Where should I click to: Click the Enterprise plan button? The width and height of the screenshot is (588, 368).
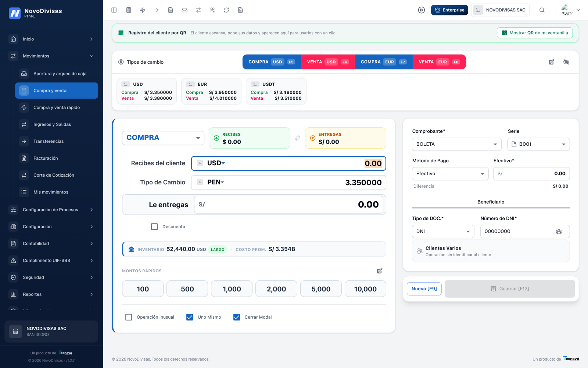[x=449, y=10]
